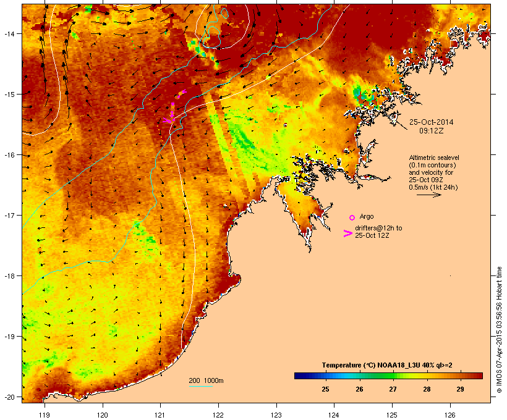Click longitude label 125
This screenshot has width=507, height=420.
[x=392, y=415]
